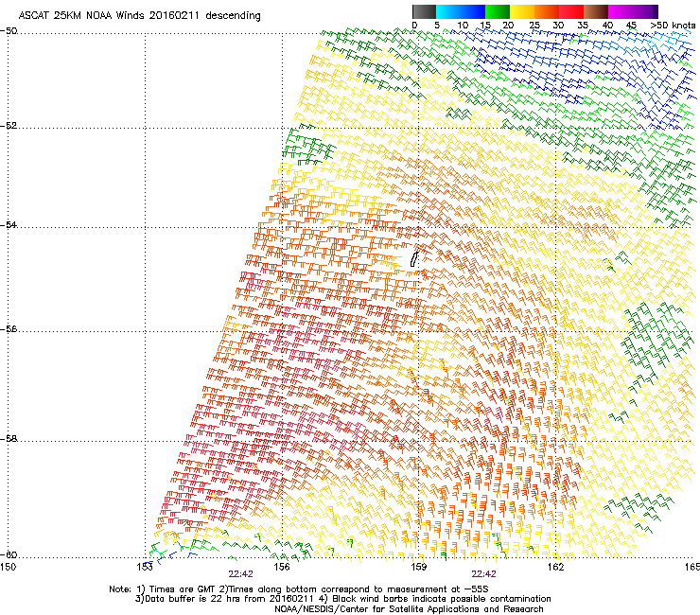This screenshot has height=615, width=700.
Task: Click the yellow 20-25 knots legend swatch
Action: tap(522, 11)
